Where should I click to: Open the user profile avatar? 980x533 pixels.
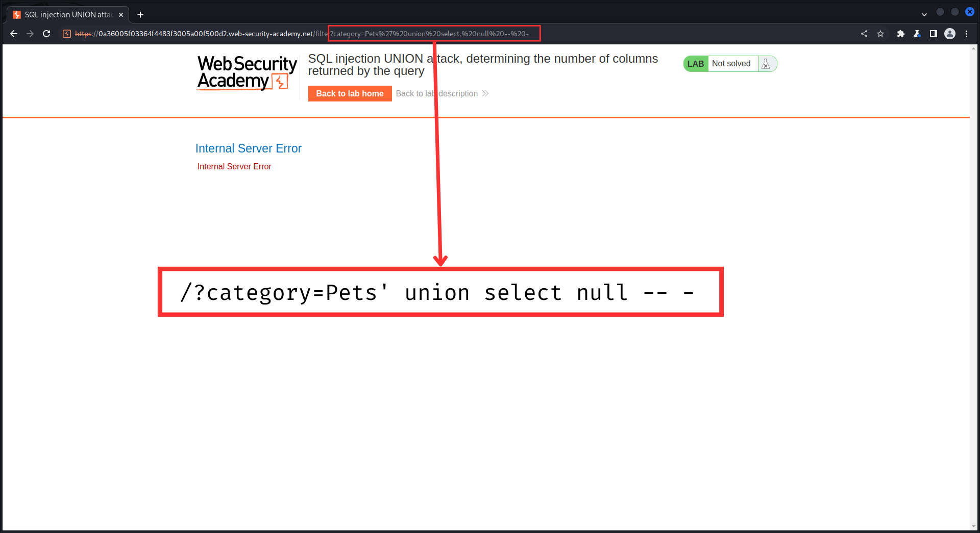click(950, 34)
